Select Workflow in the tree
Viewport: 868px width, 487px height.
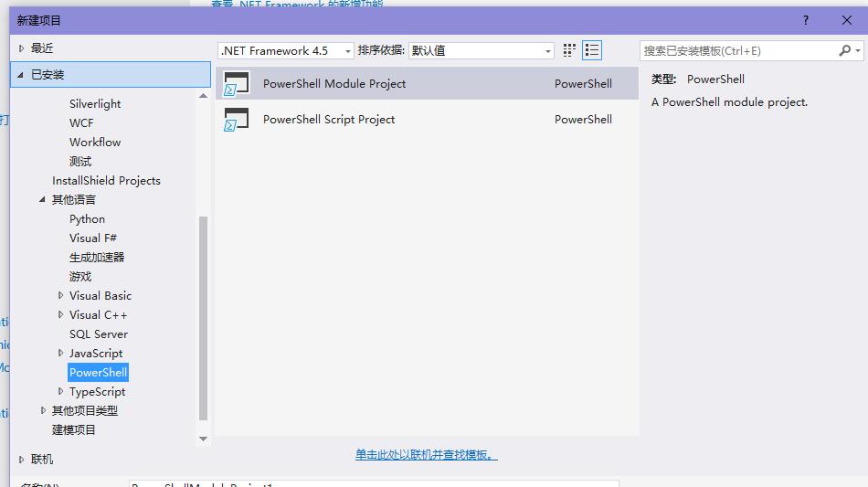tap(95, 143)
